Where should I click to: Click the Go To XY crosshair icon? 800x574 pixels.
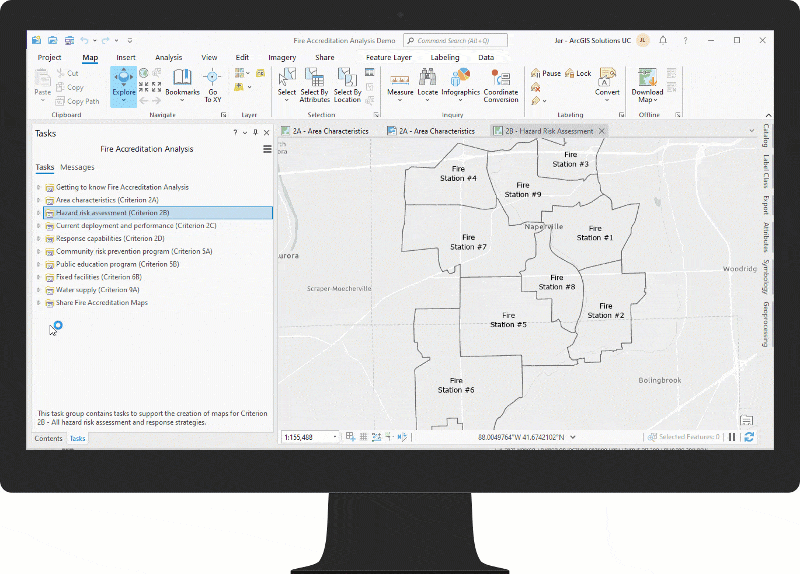[x=212, y=77]
